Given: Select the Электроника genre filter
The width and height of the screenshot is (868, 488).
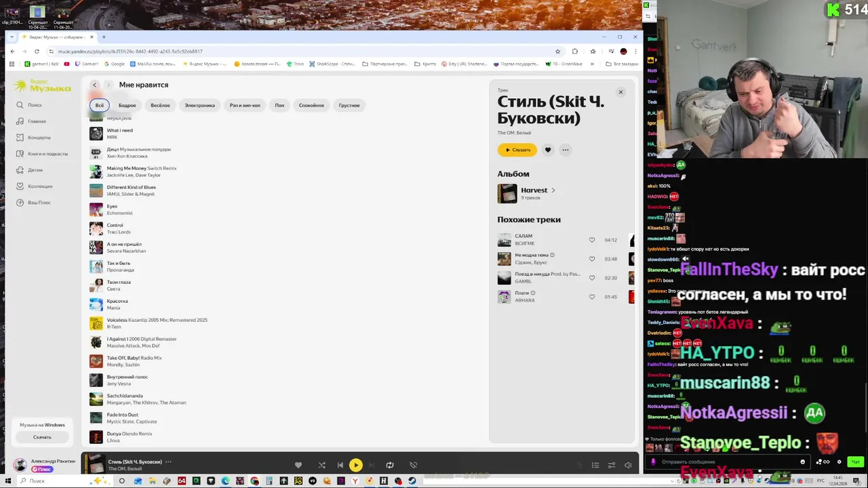Looking at the screenshot, I should pyautogui.click(x=199, y=105).
